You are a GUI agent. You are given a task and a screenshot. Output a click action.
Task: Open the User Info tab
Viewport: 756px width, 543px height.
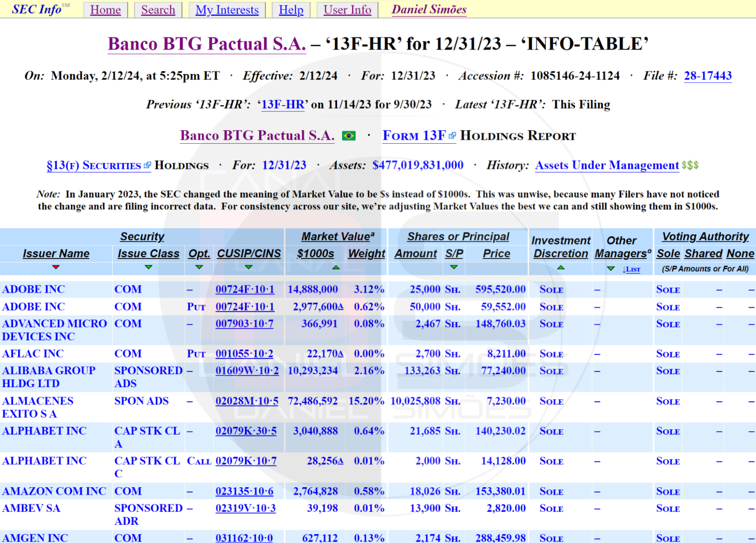(x=347, y=10)
